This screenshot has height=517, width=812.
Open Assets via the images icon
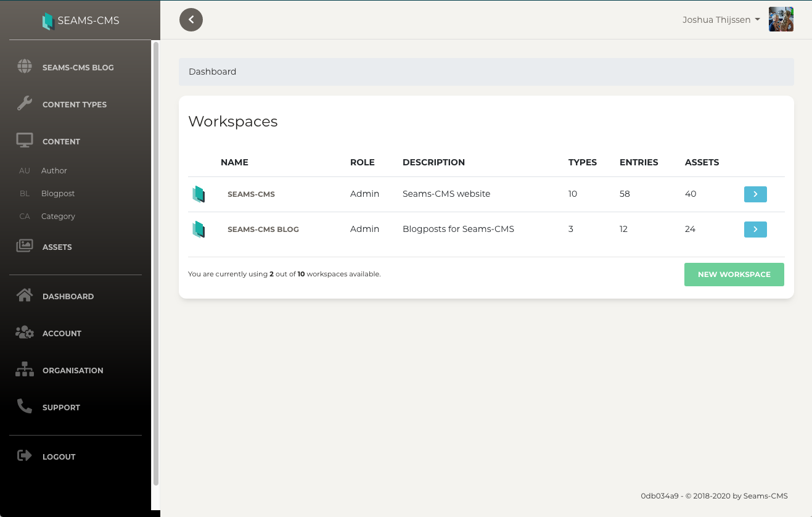25,246
